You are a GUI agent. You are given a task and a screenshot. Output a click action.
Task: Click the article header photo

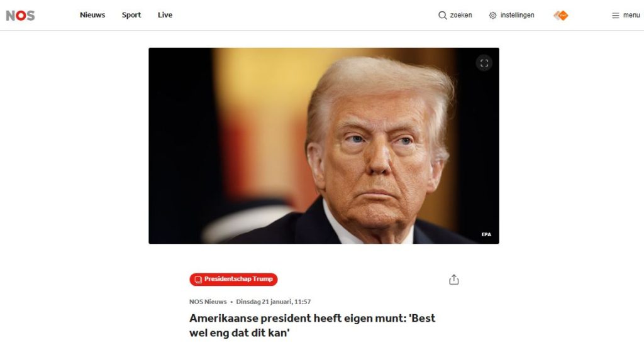324,146
